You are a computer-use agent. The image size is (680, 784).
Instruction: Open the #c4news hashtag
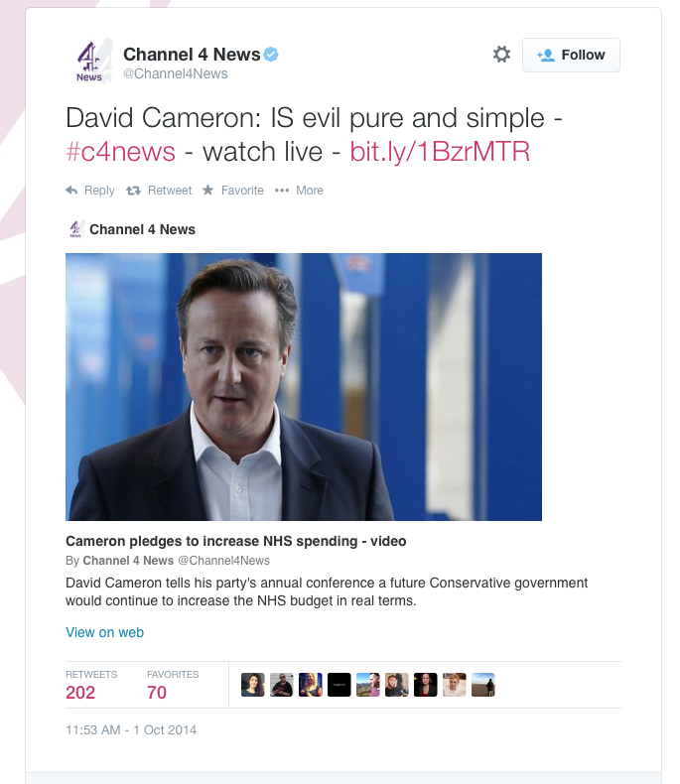click(x=120, y=152)
